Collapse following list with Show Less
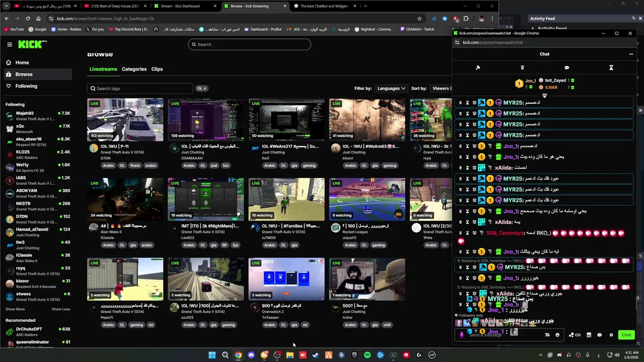This screenshot has width=644, height=362. point(61,309)
